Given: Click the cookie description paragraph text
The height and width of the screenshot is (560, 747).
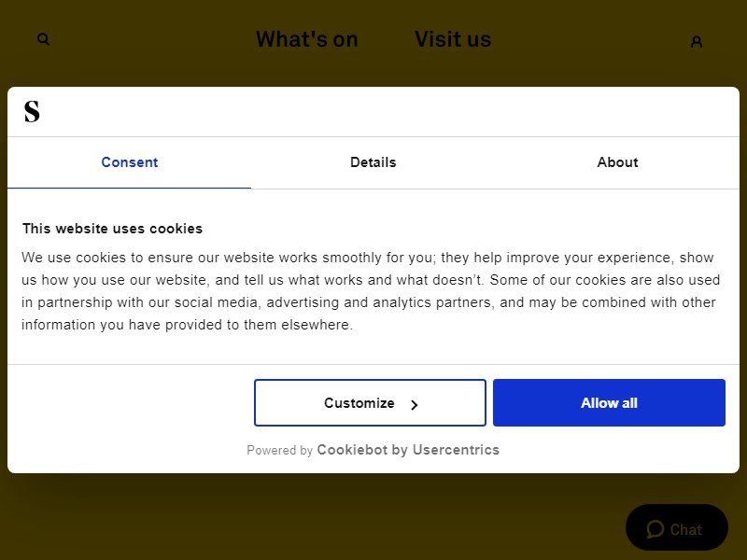Looking at the screenshot, I should pos(371,291).
